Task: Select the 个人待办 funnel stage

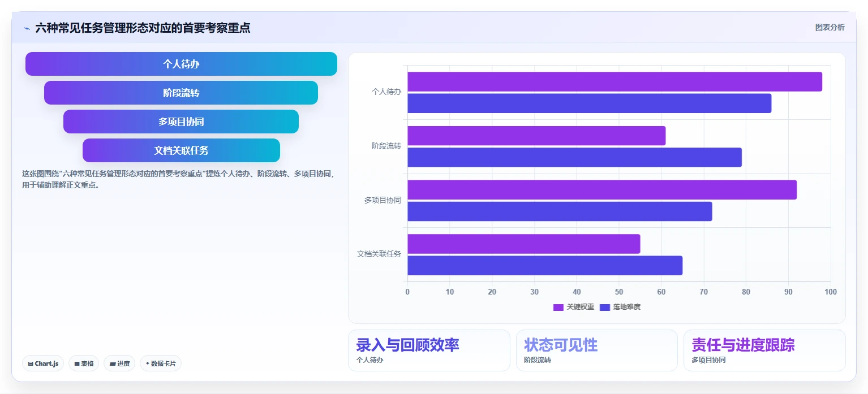Action: click(x=181, y=64)
